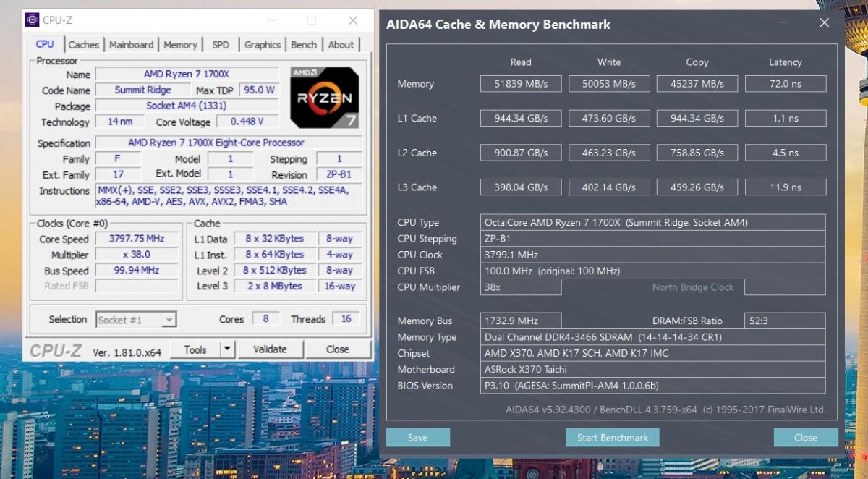The image size is (868, 479).
Task: Click the empty North Bridge Clock field
Action: [786, 287]
